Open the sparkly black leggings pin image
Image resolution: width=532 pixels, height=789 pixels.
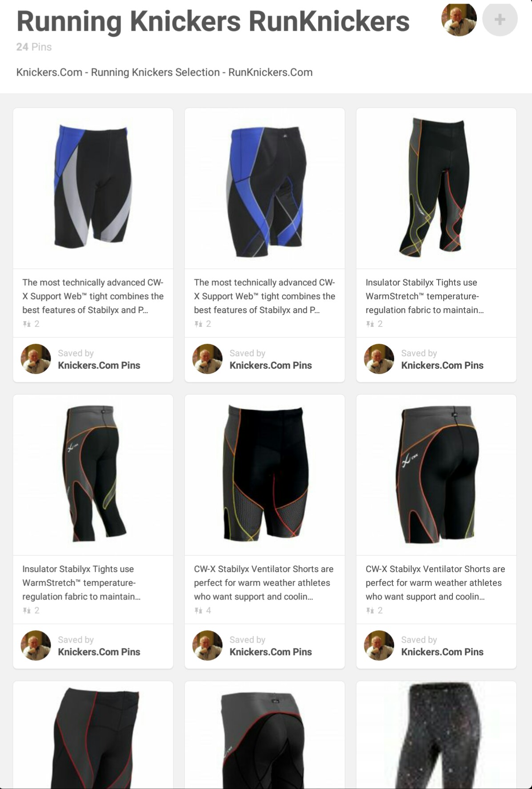436,735
